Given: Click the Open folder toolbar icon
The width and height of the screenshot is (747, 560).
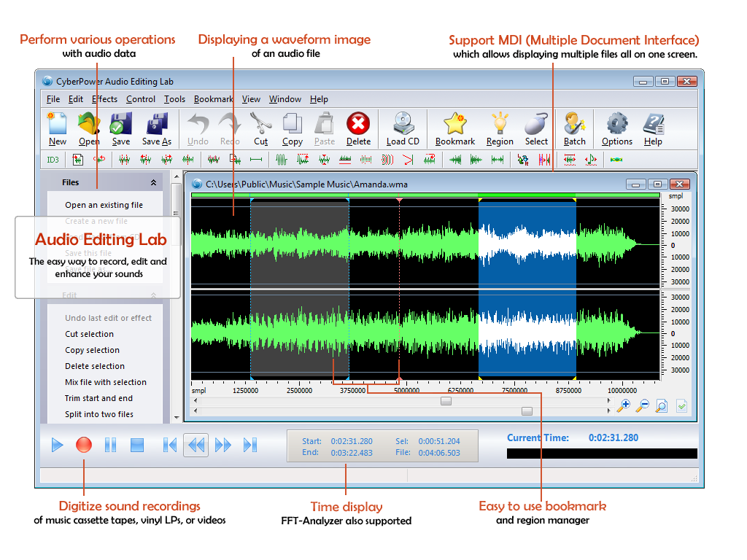Looking at the screenshot, I should pyautogui.click(x=89, y=123).
